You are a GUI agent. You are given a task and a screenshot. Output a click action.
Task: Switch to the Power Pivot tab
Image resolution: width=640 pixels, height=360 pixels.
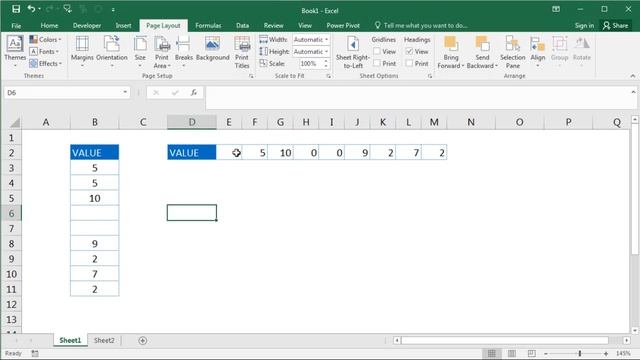343,26
